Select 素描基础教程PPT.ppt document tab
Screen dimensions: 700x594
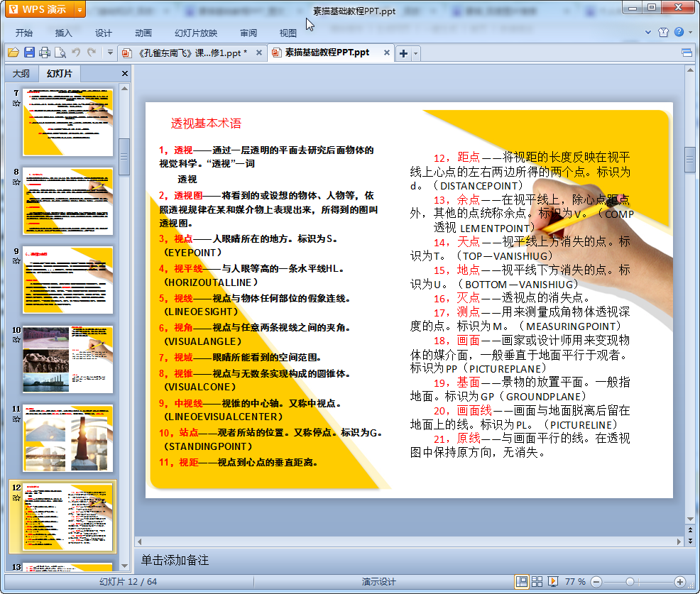pyautogui.click(x=327, y=53)
